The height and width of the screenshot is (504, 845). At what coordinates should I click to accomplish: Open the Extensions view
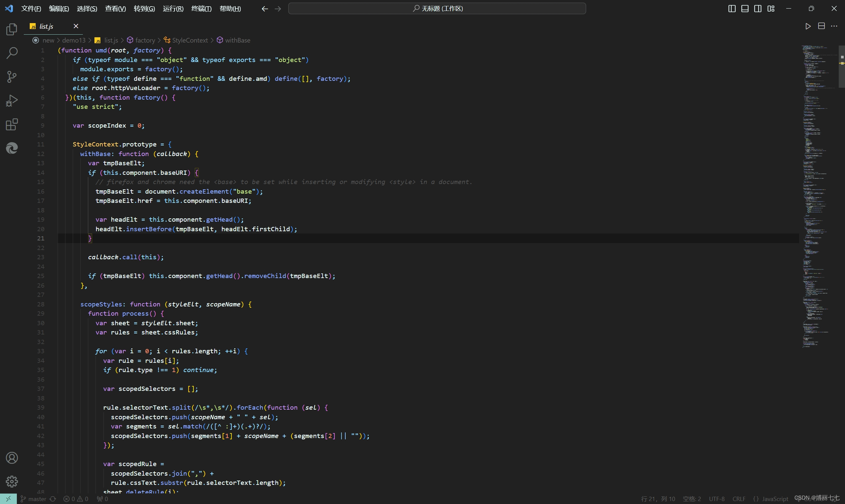coord(12,125)
